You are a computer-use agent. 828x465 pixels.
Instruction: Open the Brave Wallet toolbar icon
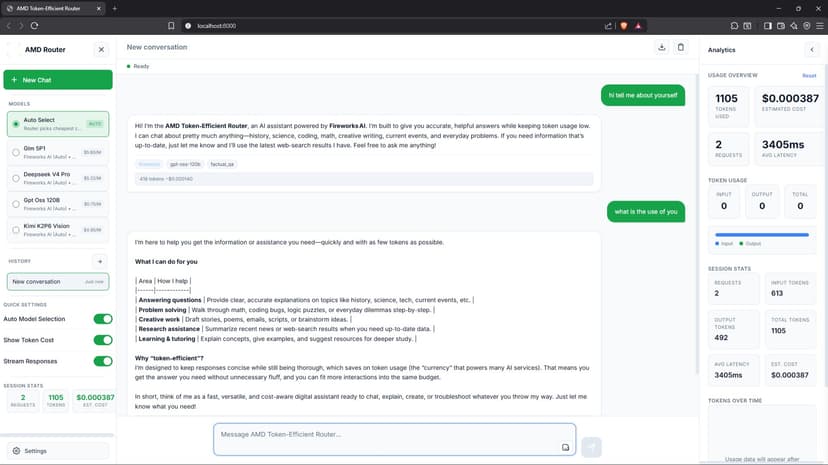coord(780,25)
